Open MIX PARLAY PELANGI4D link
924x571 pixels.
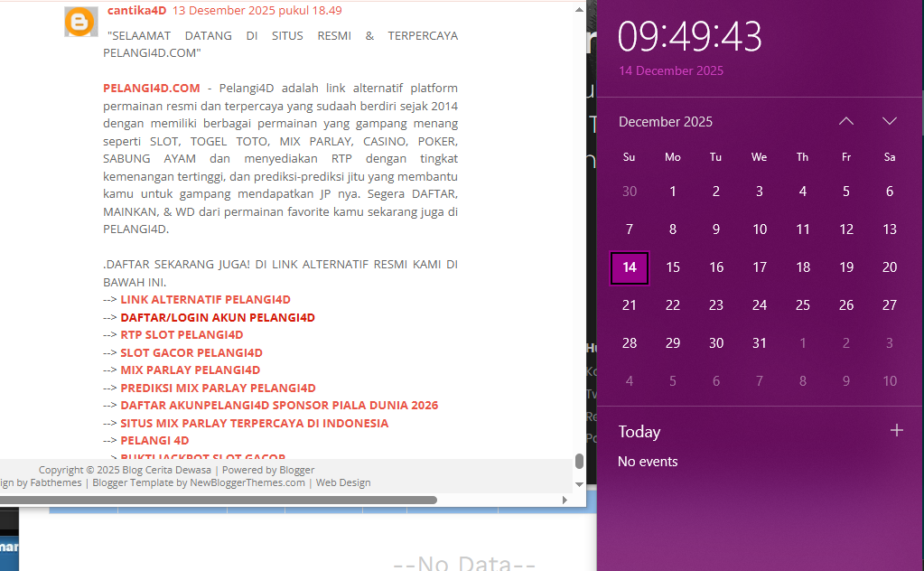pyautogui.click(x=191, y=370)
